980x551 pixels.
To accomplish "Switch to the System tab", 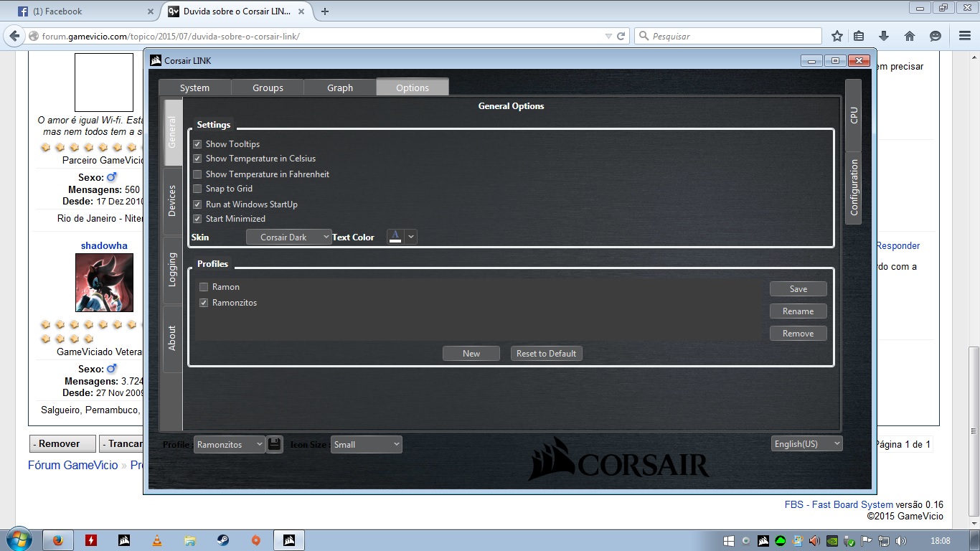I will [194, 88].
